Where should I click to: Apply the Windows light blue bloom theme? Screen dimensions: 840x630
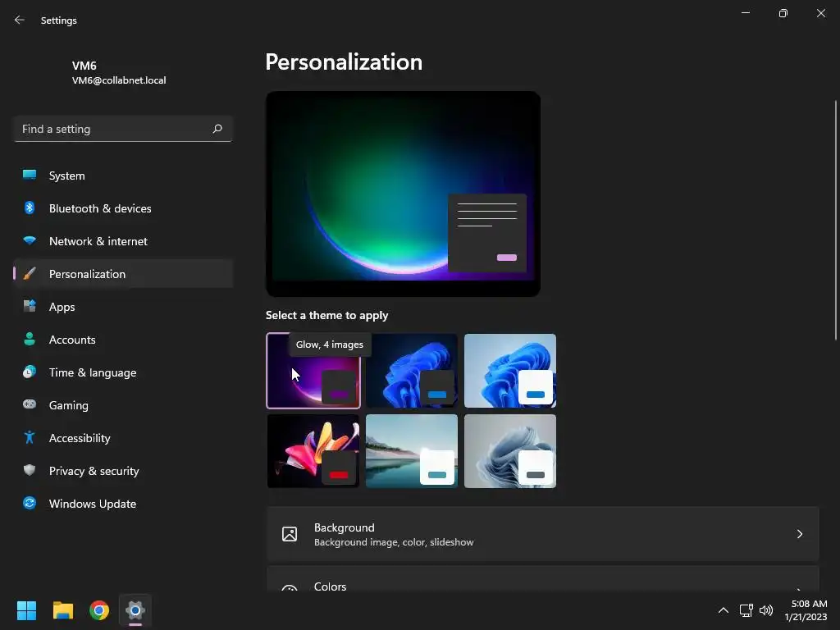(x=510, y=371)
